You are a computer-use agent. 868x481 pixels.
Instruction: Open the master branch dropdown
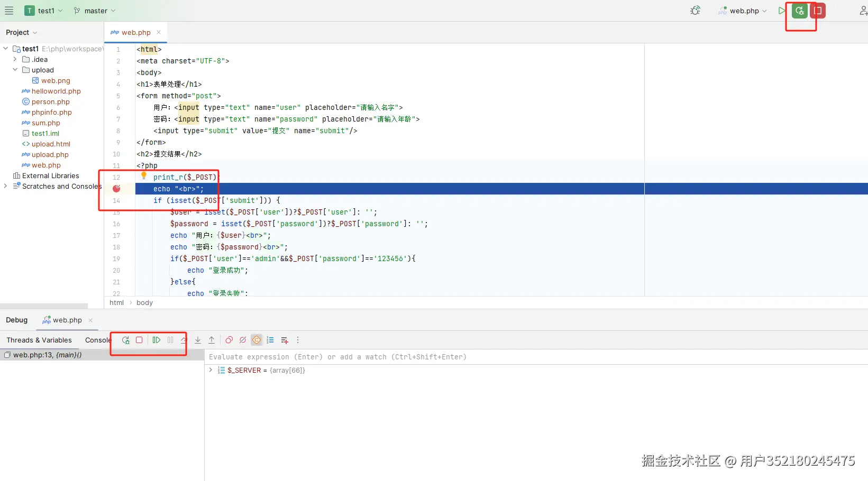95,11
